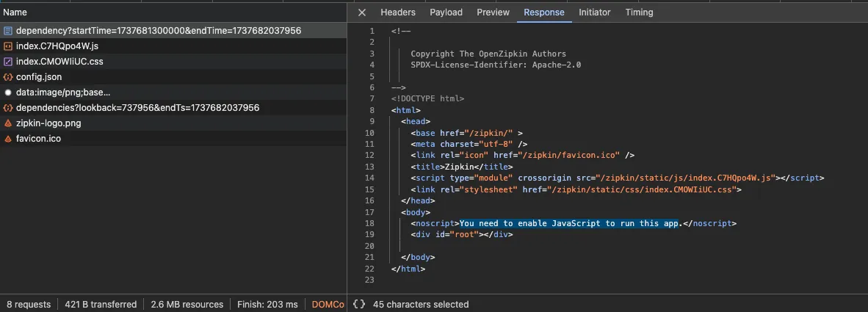Select the zipkin-logo.png request
Image resolution: width=868 pixels, height=312 pixels.
coord(173,123)
